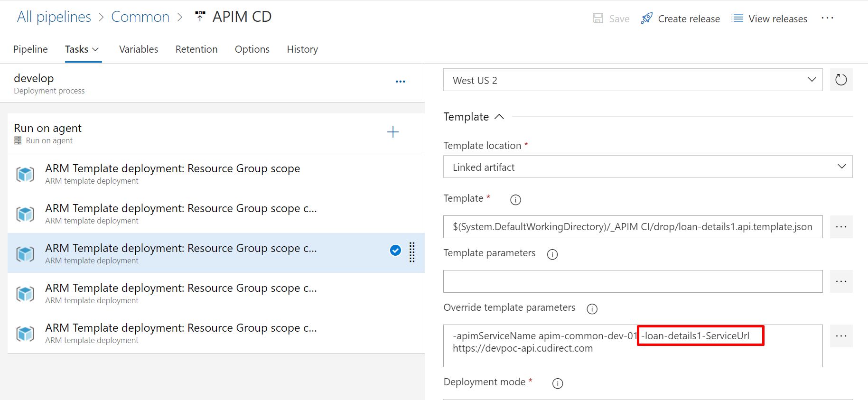
Task: Select second ARM Template deployment task row
Action: 216,214
